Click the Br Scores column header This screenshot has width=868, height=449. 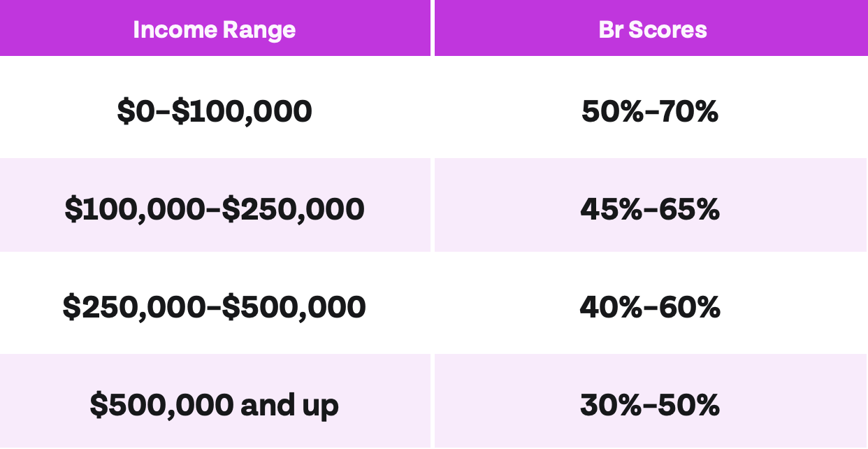click(652, 29)
